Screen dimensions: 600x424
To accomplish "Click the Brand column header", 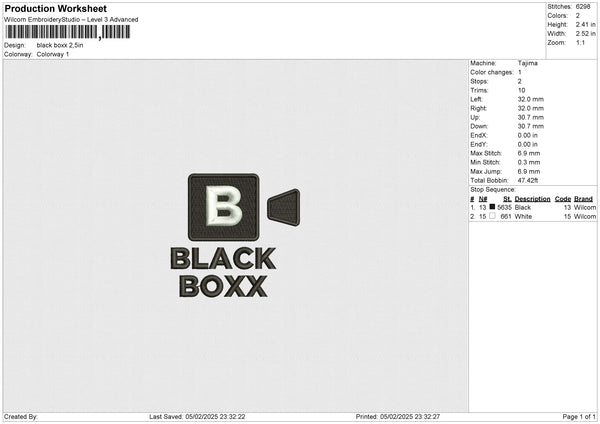I will click(583, 199).
